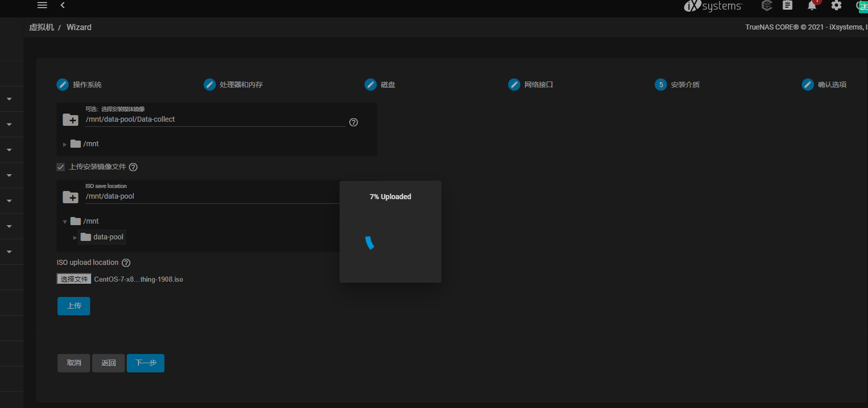
Task: Edit the ISO save location field
Action: [212, 196]
